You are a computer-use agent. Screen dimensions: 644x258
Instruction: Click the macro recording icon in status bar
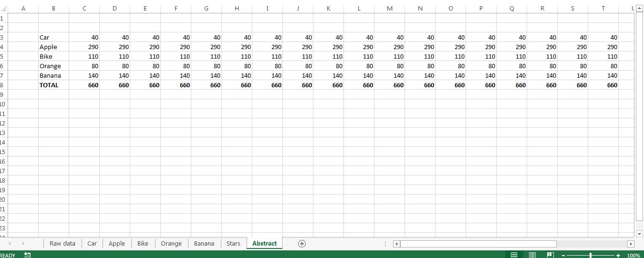tap(27, 255)
